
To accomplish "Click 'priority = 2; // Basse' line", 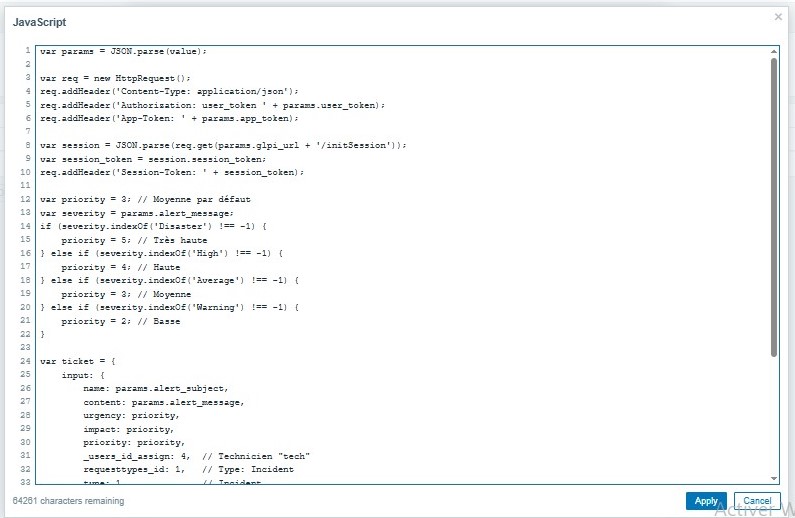I will 121,321.
